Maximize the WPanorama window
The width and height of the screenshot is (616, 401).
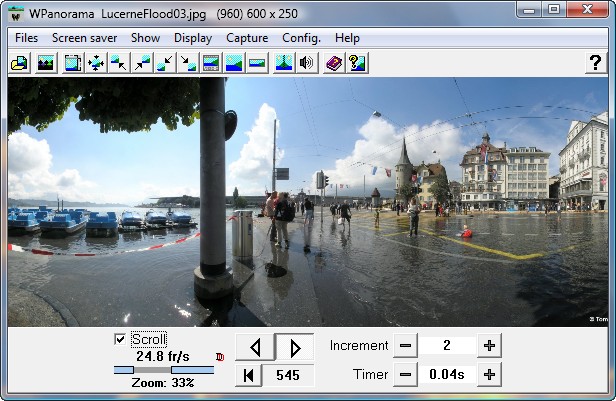tap(554, 10)
